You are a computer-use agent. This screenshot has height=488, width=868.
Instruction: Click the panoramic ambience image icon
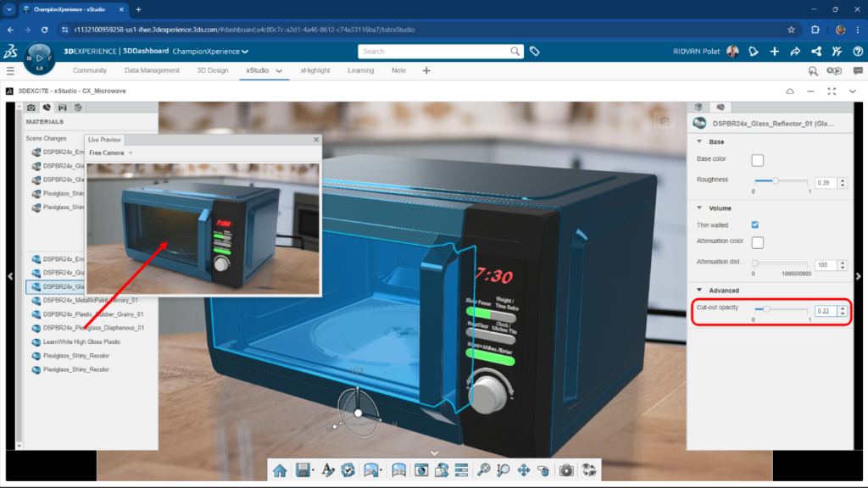pos(398,470)
